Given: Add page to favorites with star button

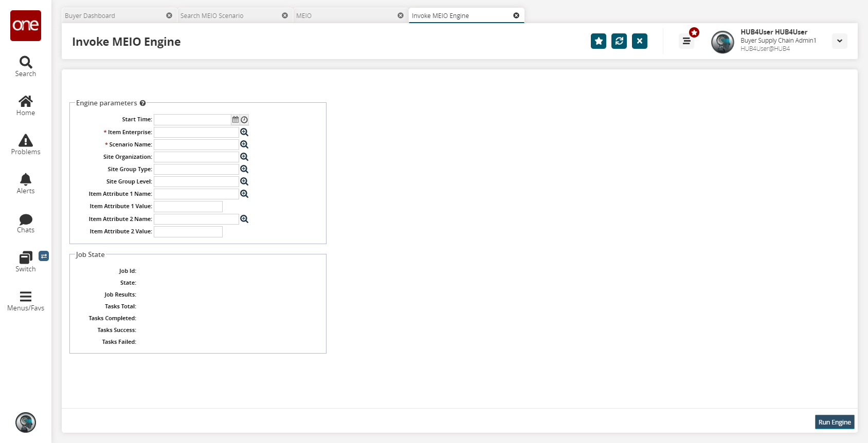Looking at the screenshot, I should tap(599, 41).
